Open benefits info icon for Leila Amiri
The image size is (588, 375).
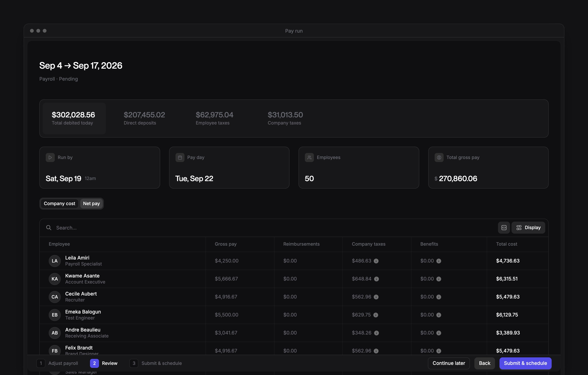click(x=439, y=261)
